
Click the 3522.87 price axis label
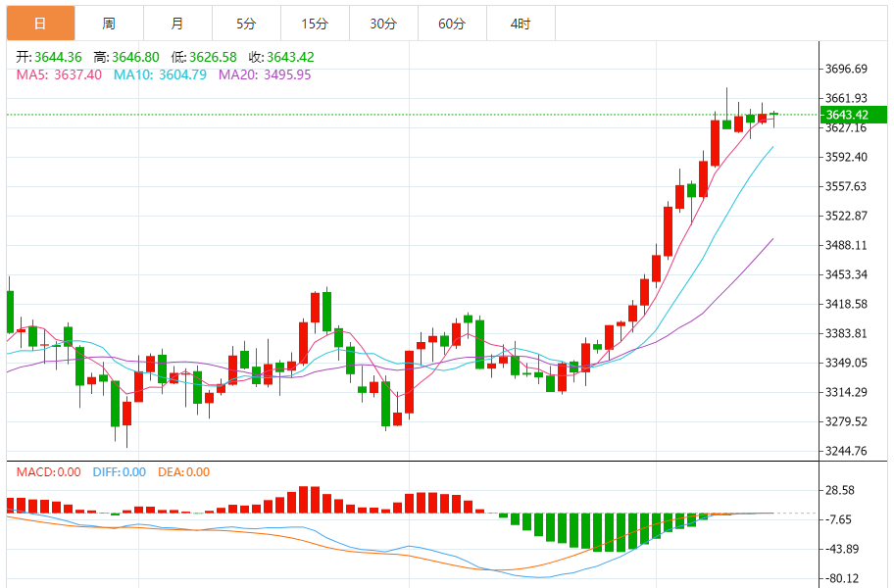[x=846, y=216]
